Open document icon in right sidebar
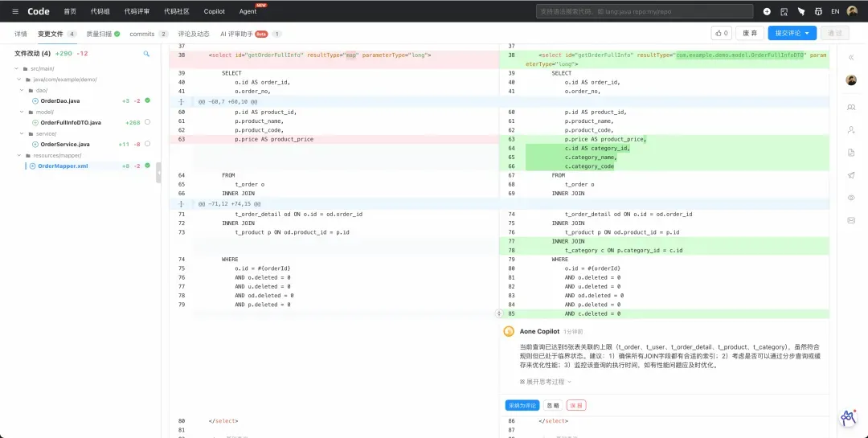868x438 pixels. [x=851, y=152]
